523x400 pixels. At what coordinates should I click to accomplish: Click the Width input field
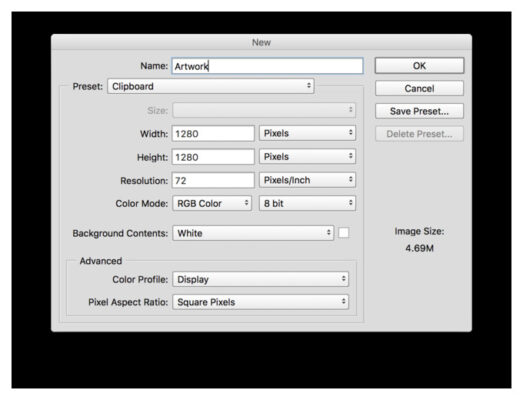(x=213, y=133)
